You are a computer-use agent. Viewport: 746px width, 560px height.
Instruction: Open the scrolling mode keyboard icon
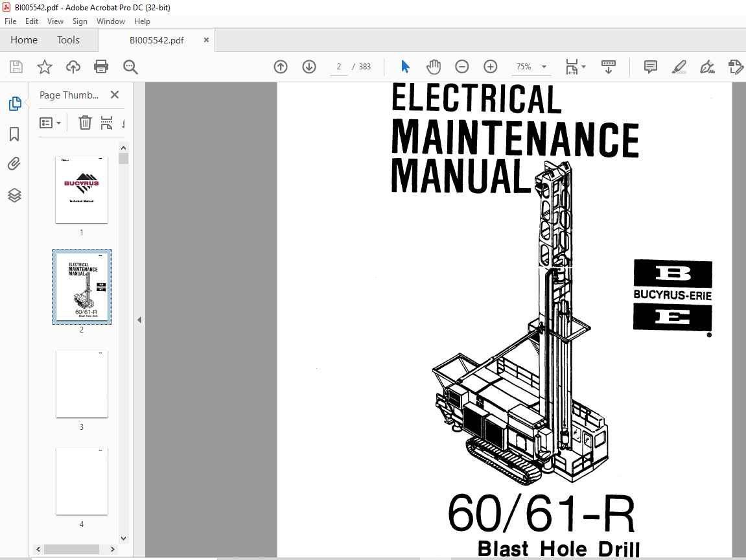[x=609, y=67]
